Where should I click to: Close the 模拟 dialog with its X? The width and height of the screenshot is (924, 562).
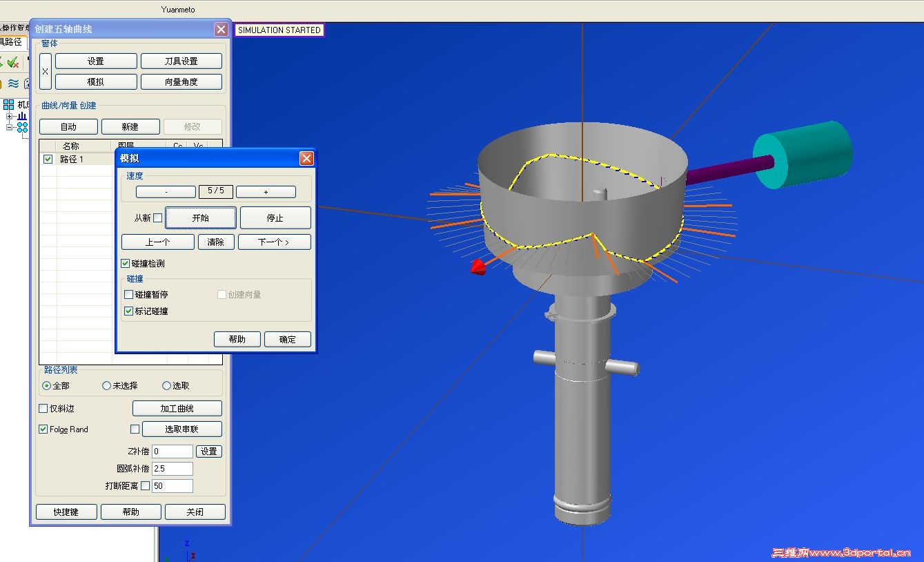pos(306,159)
